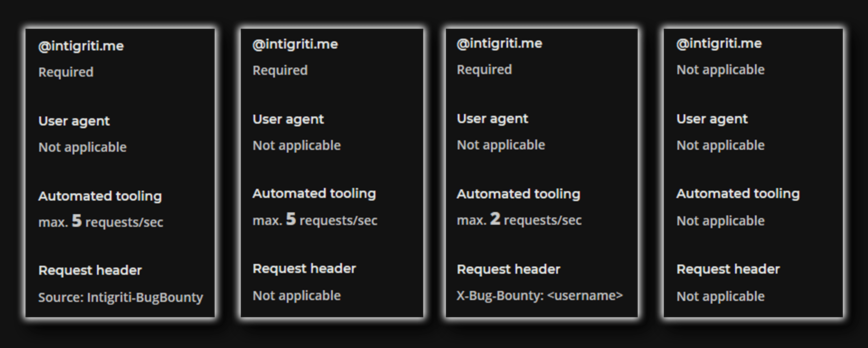Click 'Required' in the third card
The height and width of the screenshot is (348, 868).
[485, 70]
